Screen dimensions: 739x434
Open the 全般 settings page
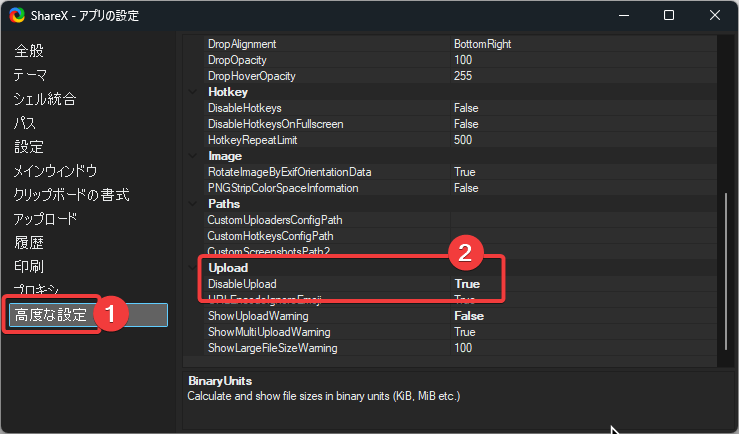point(29,51)
